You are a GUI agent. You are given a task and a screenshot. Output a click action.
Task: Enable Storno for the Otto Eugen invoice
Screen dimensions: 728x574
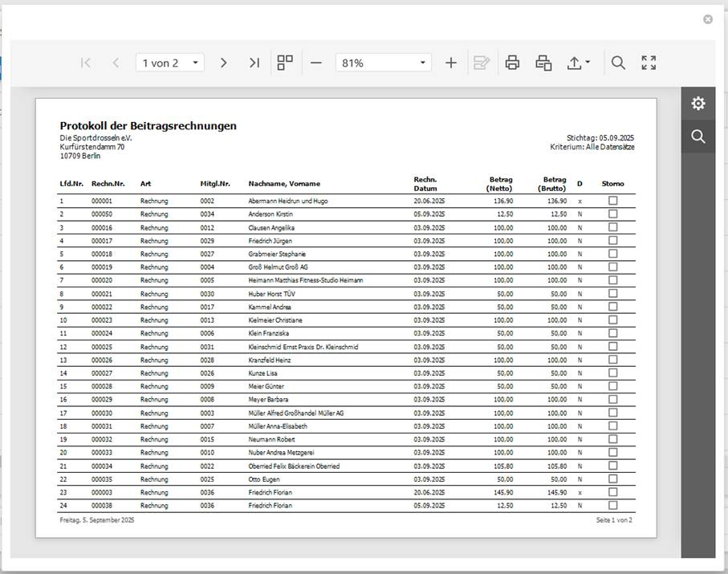coord(613,478)
